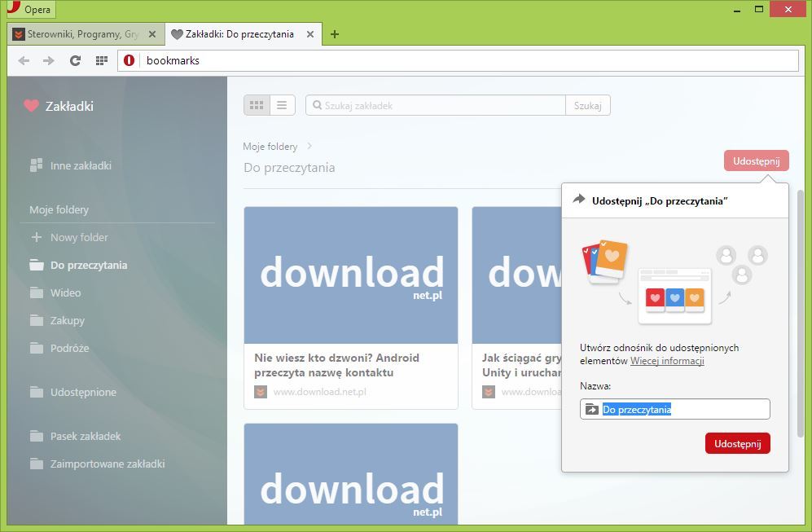Open the Zakupy folder

(x=68, y=321)
